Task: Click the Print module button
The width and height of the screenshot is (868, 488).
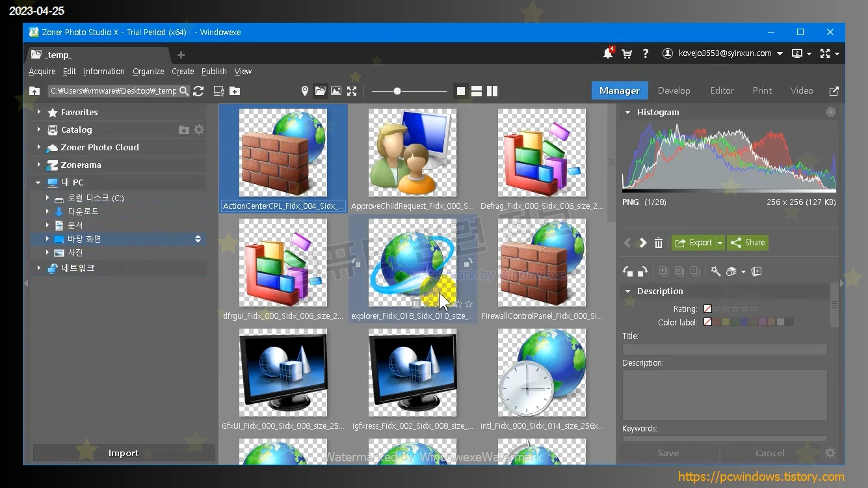Action: pos(762,91)
